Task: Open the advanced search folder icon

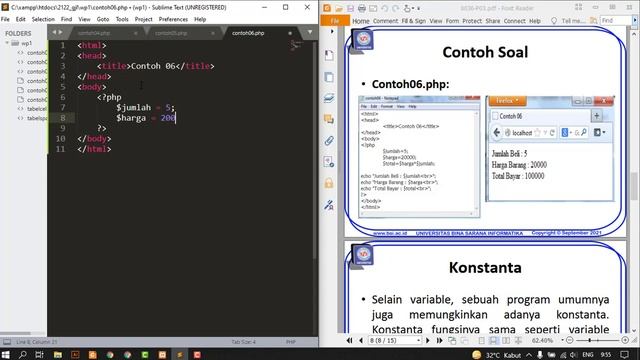Action: [593, 20]
